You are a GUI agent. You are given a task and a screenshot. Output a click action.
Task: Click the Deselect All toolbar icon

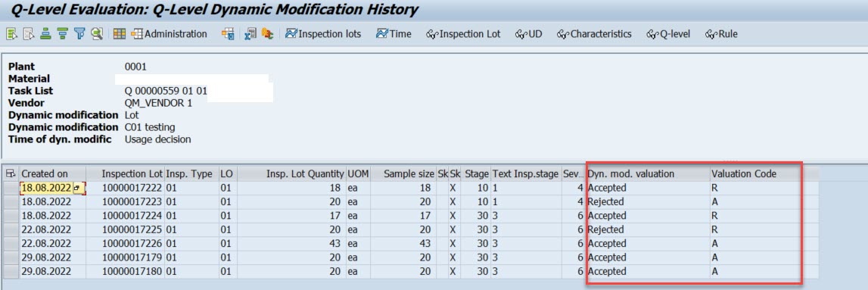point(29,34)
